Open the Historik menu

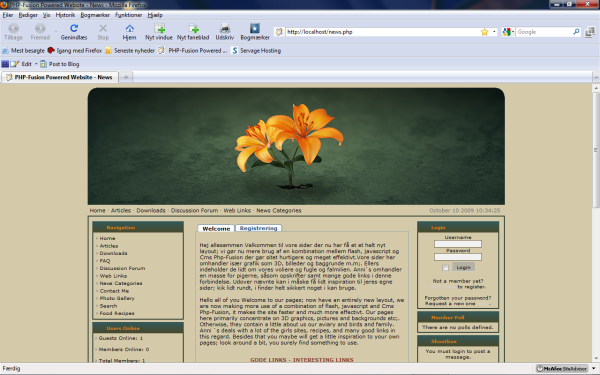[65, 15]
